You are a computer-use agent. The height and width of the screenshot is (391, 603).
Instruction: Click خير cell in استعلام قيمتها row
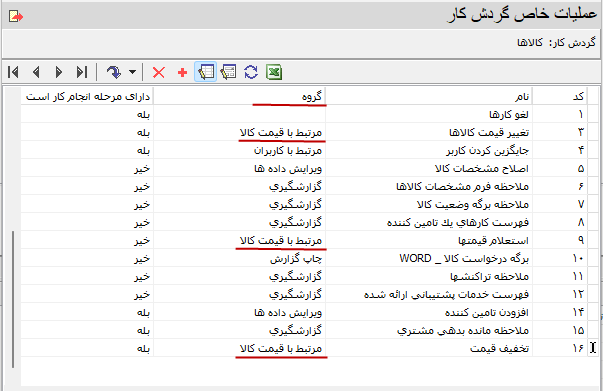(87, 240)
